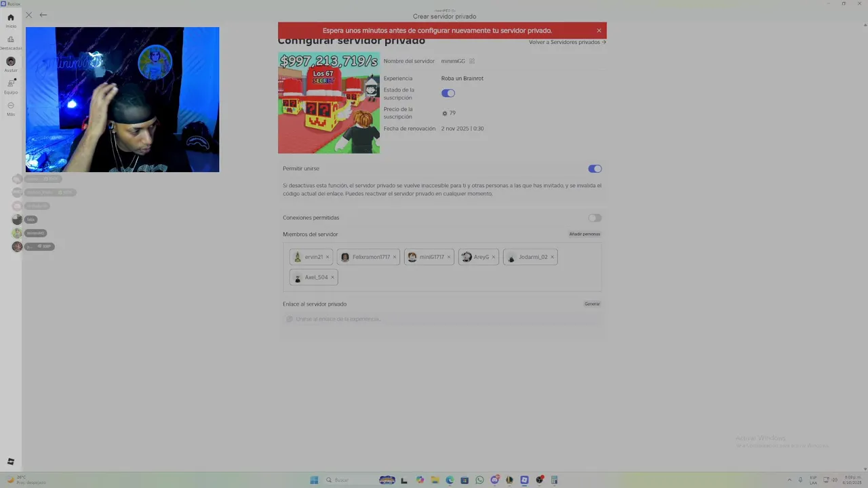
Task: Open the weather widget in taskbar
Action: click(26, 480)
